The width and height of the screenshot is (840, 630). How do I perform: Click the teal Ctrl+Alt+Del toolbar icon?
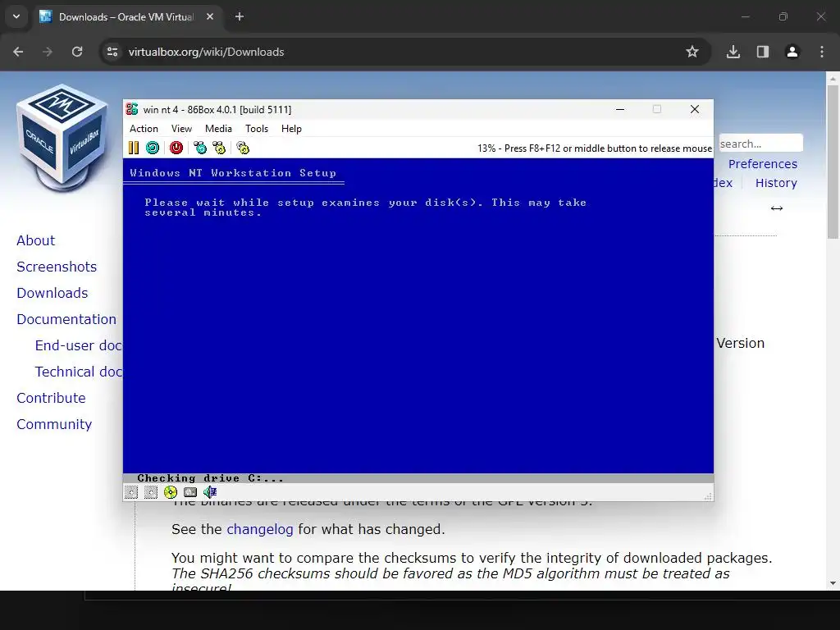click(200, 148)
